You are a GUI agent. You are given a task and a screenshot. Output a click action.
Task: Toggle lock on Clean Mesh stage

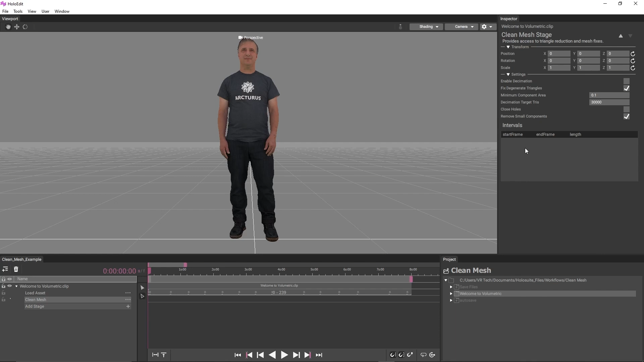click(3, 300)
